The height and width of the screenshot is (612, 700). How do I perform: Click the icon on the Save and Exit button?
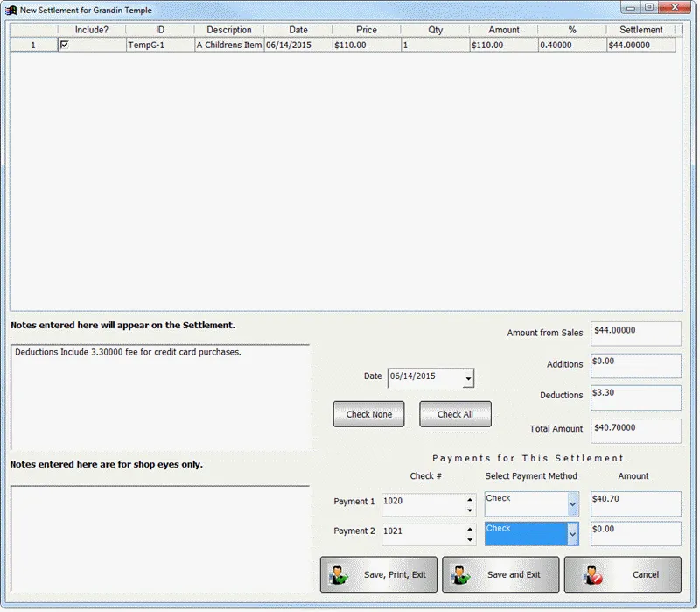coord(459,574)
